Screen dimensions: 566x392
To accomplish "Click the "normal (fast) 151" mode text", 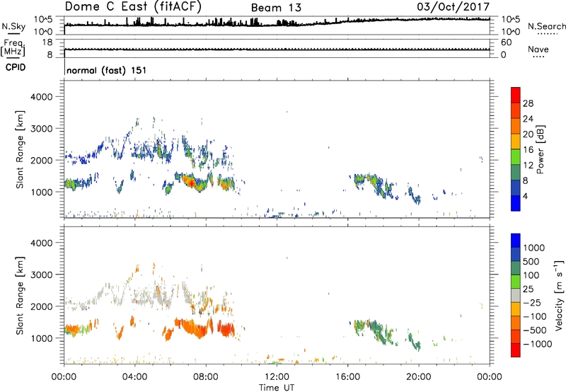I will click(107, 70).
